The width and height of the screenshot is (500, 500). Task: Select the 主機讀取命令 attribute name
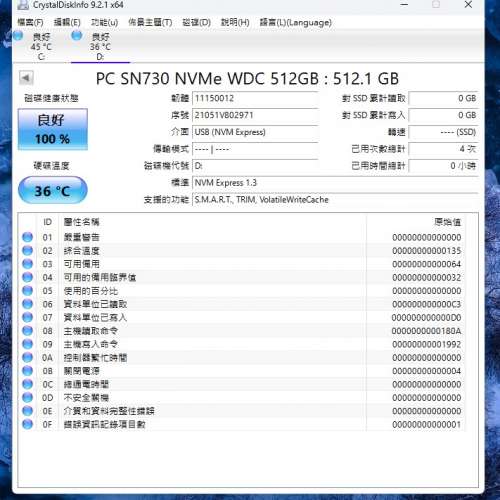(x=91, y=331)
